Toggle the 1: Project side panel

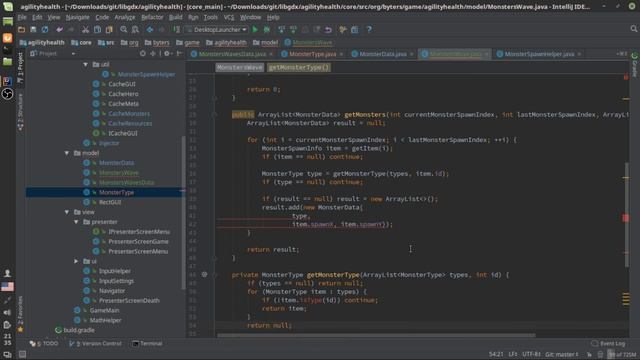point(20,68)
